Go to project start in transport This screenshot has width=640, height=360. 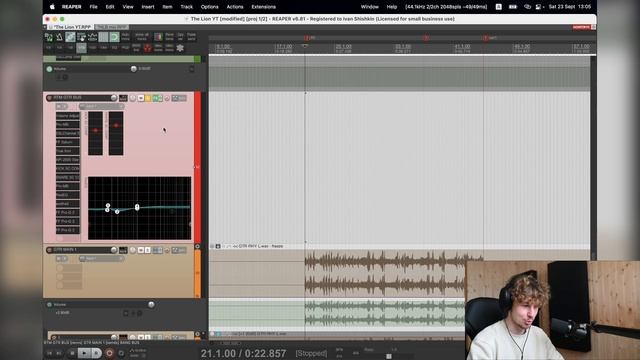coord(50,353)
